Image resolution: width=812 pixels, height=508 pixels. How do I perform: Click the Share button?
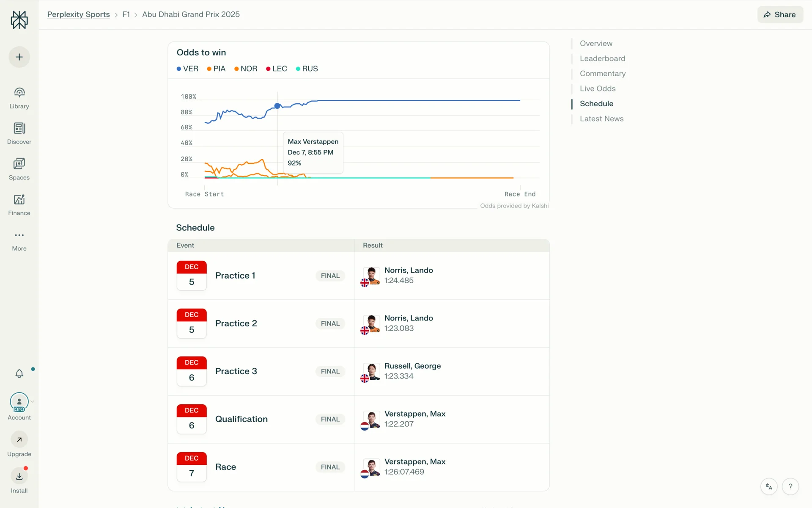[x=780, y=14]
